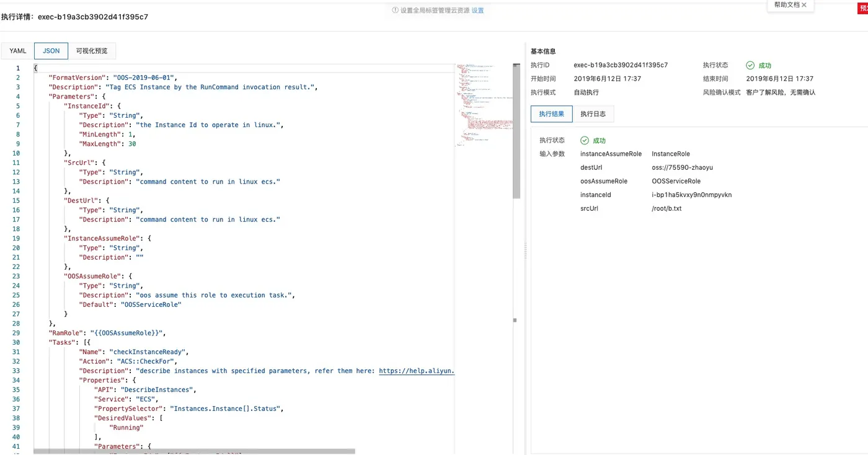Viewport: 868px width, 455px height.
Task: Click line number 30 in the gutter
Action: (16, 342)
